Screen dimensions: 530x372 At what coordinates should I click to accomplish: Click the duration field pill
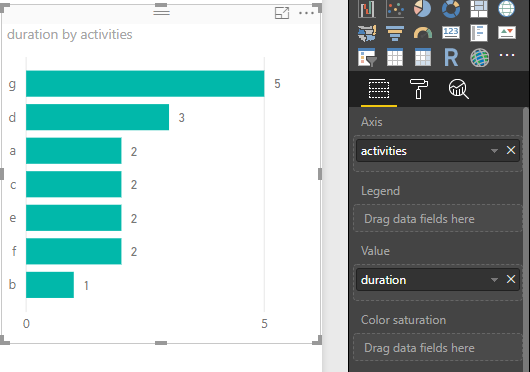(x=438, y=280)
